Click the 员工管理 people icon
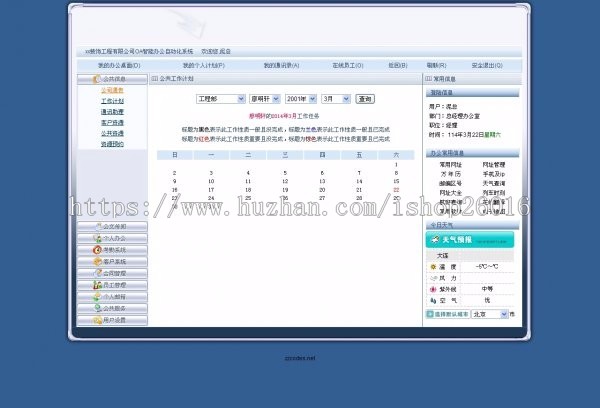The height and width of the screenshot is (408, 600). coord(97,285)
